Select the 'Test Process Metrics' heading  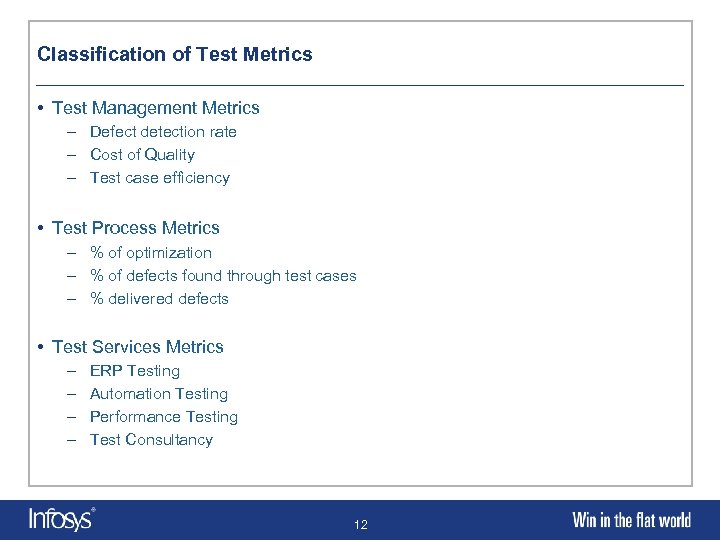tap(135, 228)
